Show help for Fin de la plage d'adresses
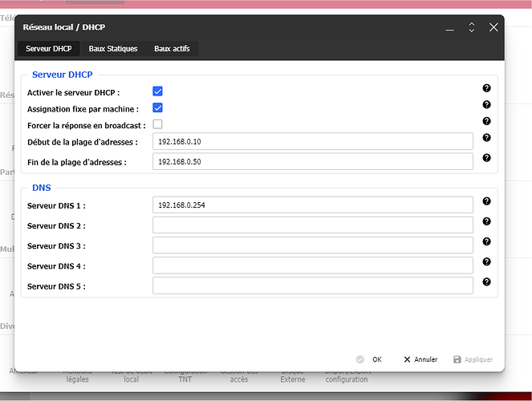This screenshot has width=532, height=401. point(486,158)
